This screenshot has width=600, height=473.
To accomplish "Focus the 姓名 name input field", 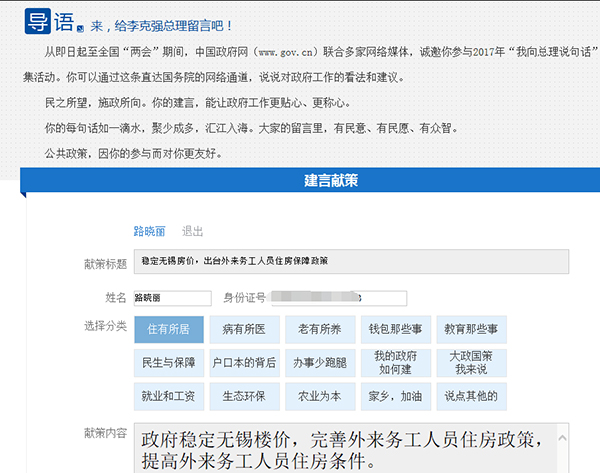I will pyautogui.click(x=172, y=298).
